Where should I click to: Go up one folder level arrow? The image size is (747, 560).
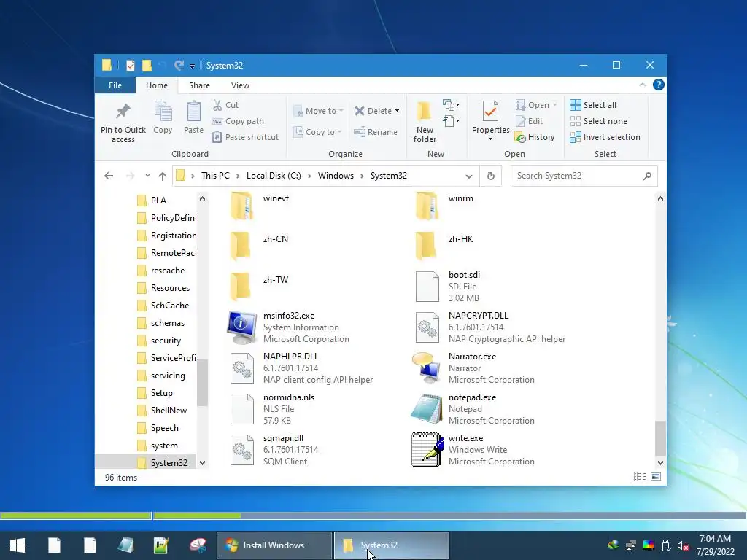pyautogui.click(x=163, y=176)
